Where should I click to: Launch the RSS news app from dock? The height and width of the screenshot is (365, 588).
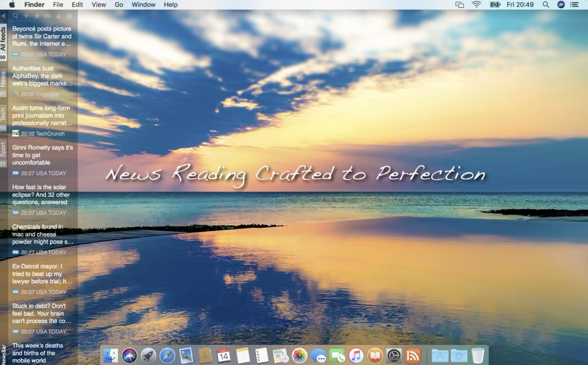pyautogui.click(x=413, y=356)
